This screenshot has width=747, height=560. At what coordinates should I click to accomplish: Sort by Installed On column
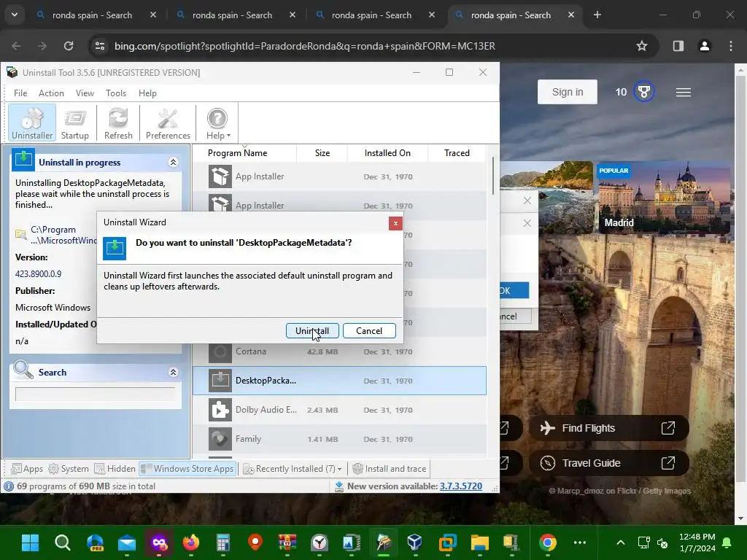387,153
